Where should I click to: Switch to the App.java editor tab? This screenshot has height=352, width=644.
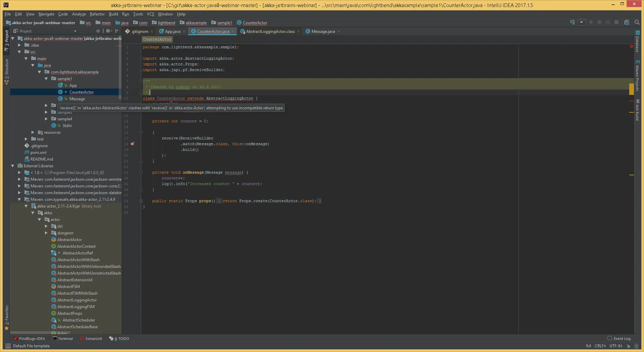(172, 31)
